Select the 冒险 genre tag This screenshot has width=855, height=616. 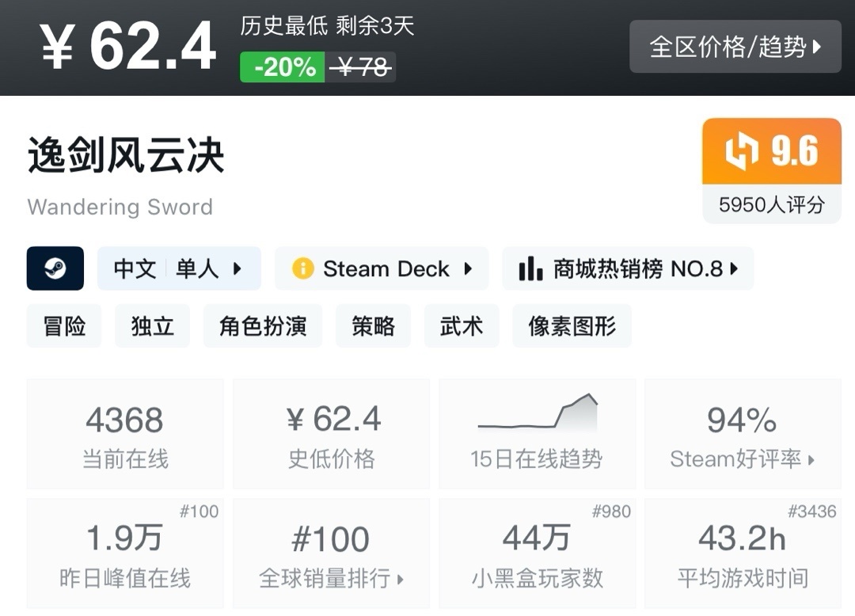pos(64,326)
